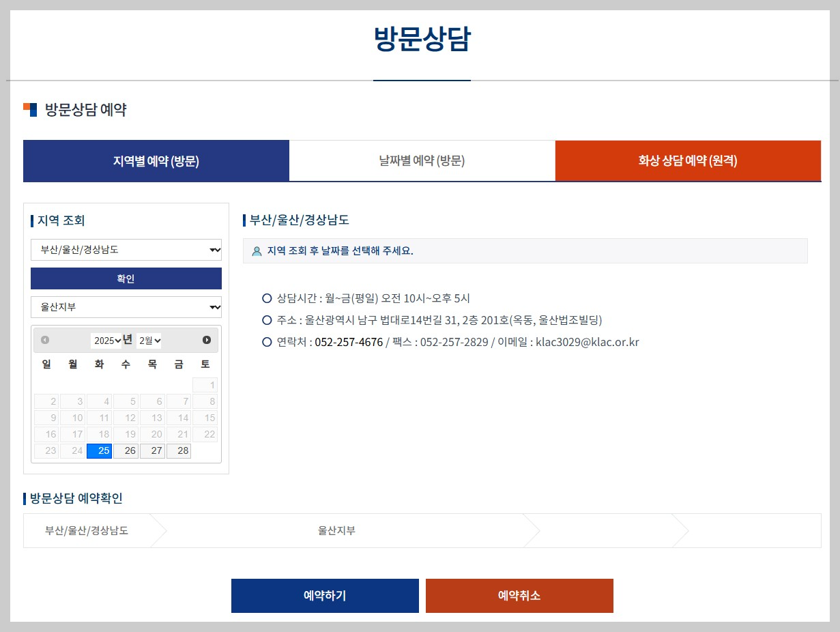The height and width of the screenshot is (632, 840).
Task: Click 부산/울산/경상남도 step in reservation confirmation
Action: (87, 530)
